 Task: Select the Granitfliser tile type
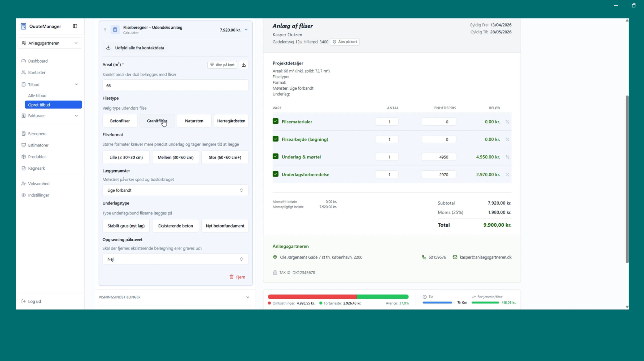[x=157, y=121]
